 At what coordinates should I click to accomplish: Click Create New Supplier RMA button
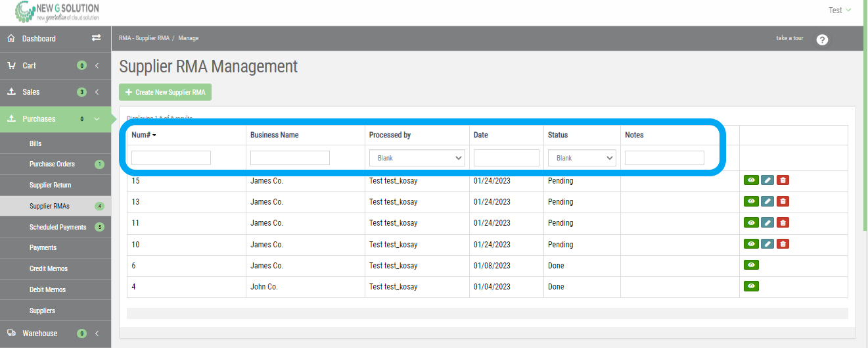point(165,93)
